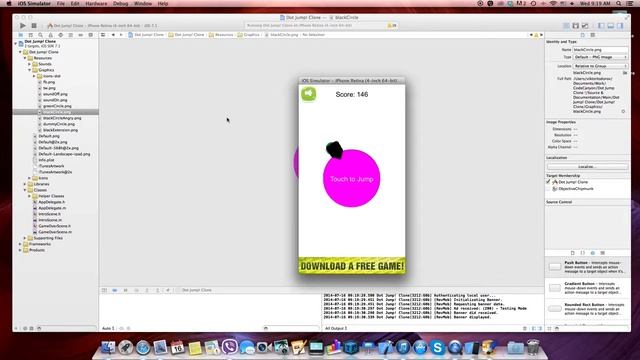Viewport: 640px width, 360px height.
Task: Select the Assistant editor icon
Action: click(x=576, y=26)
